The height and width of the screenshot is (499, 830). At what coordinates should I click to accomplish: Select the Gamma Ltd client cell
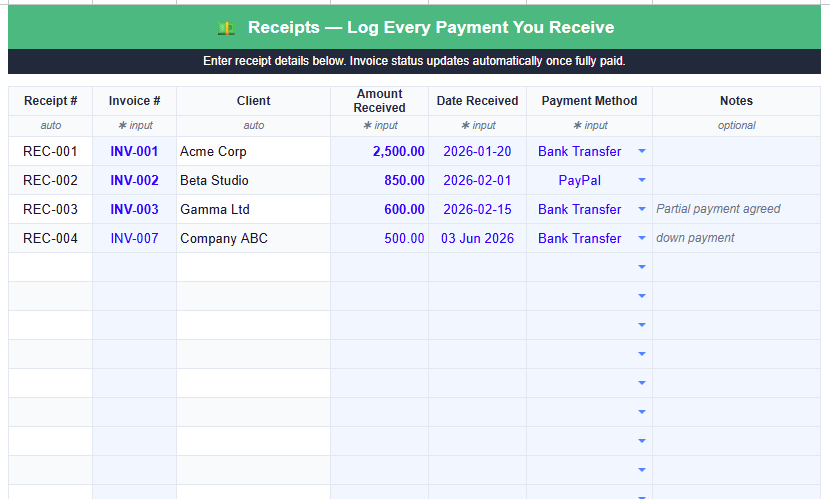(x=254, y=210)
